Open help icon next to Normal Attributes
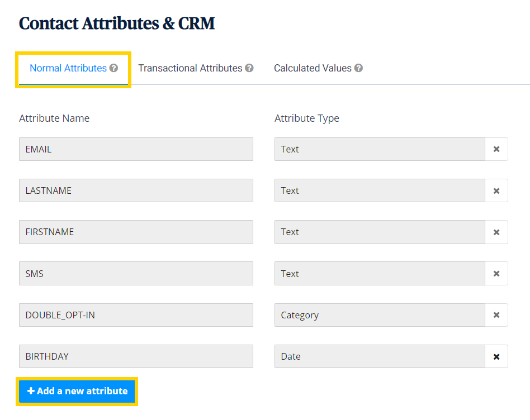This screenshot has width=530, height=420. pos(113,68)
